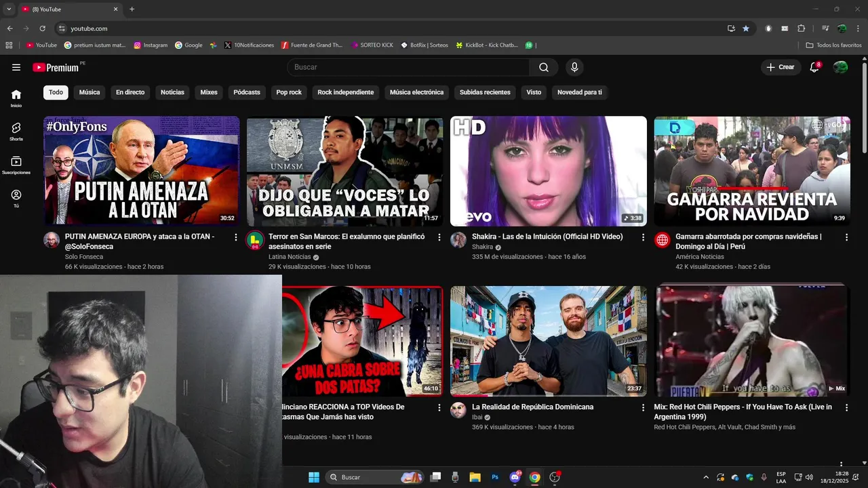Select the Rock independiente filter chip
The width and height of the screenshot is (868, 488).
click(x=346, y=92)
